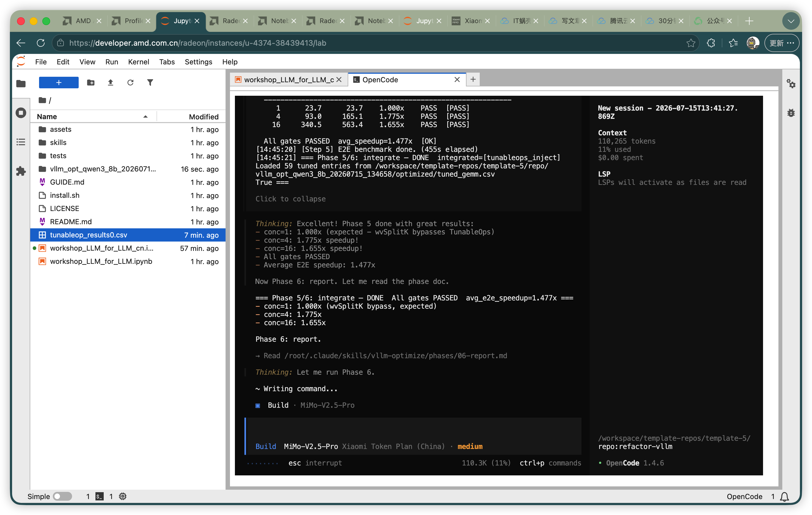Toggle the Simple interface mode switch
This screenshot has height=515, width=812.
coord(63,496)
